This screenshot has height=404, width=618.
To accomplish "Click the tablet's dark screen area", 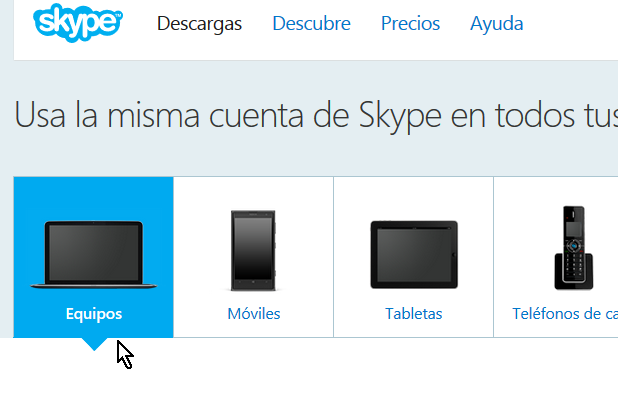I will (x=414, y=255).
